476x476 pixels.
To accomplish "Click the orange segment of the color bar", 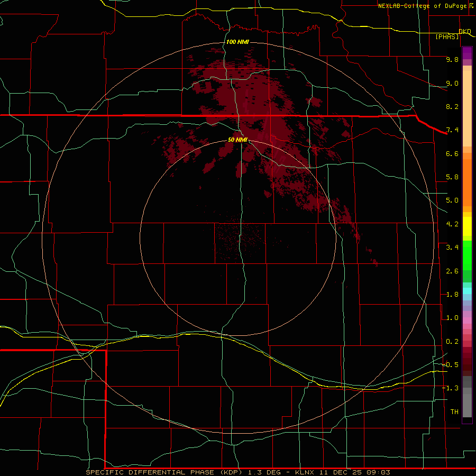I will (x=467, y=180).
